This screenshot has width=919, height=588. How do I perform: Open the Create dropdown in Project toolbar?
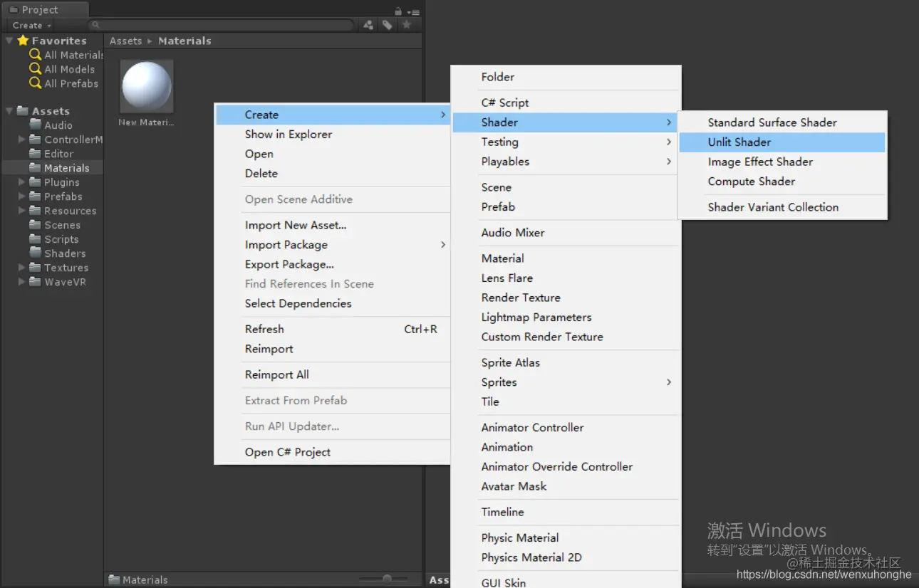32,25
